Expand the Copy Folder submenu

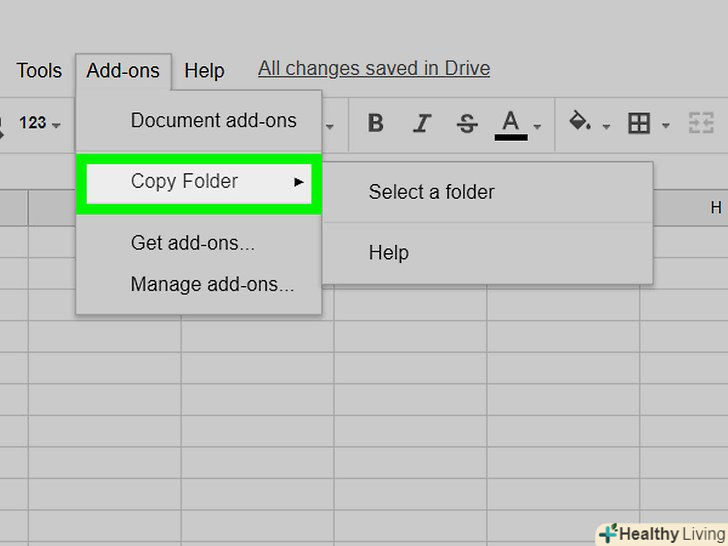pyautogui.click(x=198, y=182)
